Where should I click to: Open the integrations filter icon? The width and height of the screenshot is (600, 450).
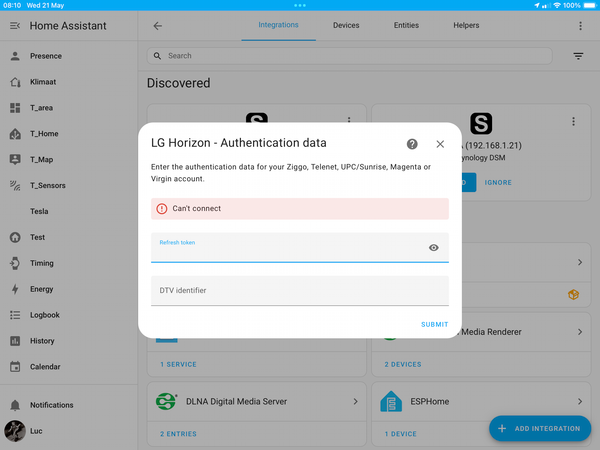tap(578, 56)
